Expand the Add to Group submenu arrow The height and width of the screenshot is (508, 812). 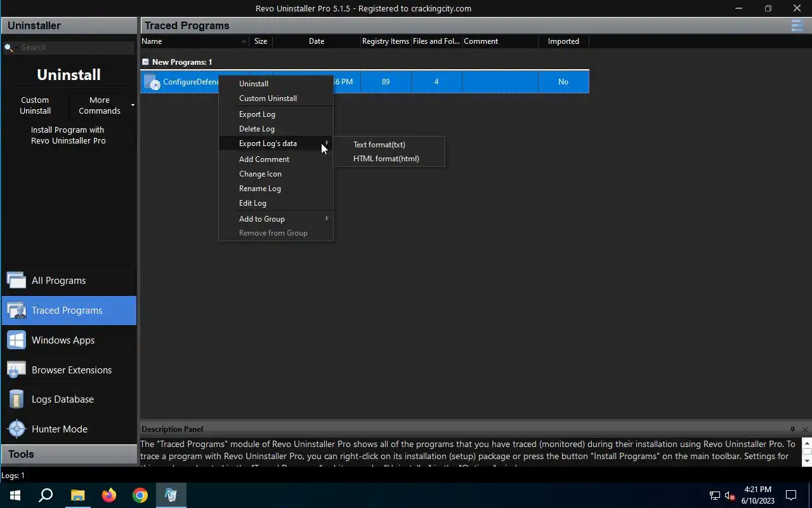(x=327, y=218)
